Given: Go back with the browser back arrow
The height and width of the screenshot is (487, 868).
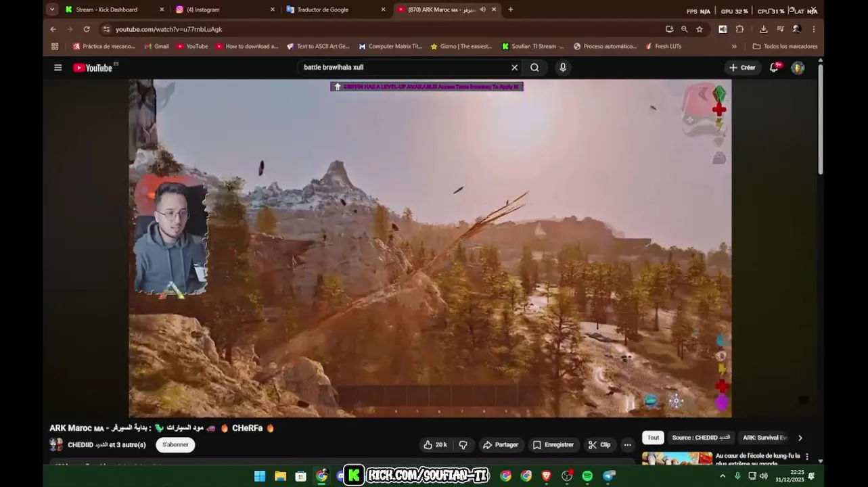Looking at the screenshot, I should (x=53, y=29).
